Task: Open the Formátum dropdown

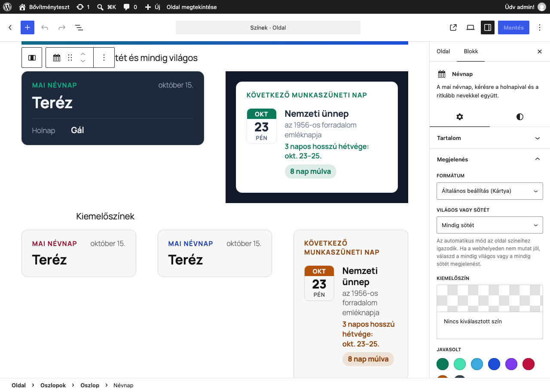Action: click(x=490, y=191)
